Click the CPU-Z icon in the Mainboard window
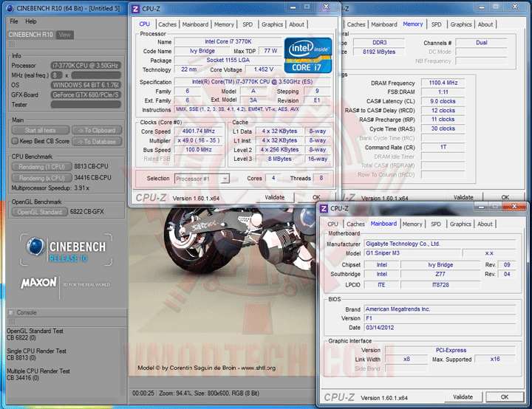The height and width of the screenshot is (409, 532). click(323, 209)
